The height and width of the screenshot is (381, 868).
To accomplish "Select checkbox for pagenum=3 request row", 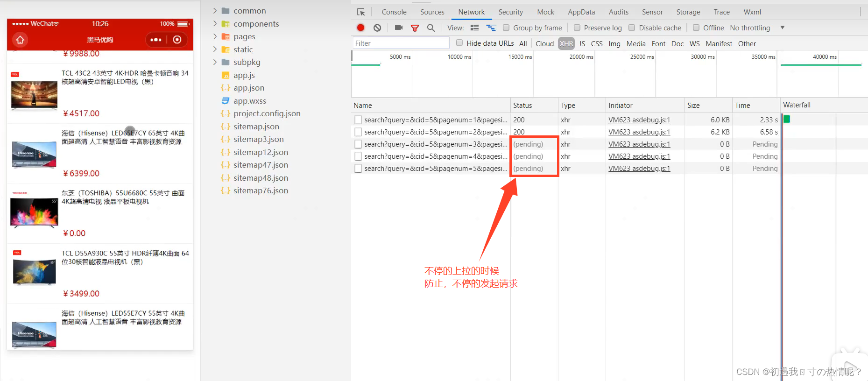I will click(x=358, y=144).
